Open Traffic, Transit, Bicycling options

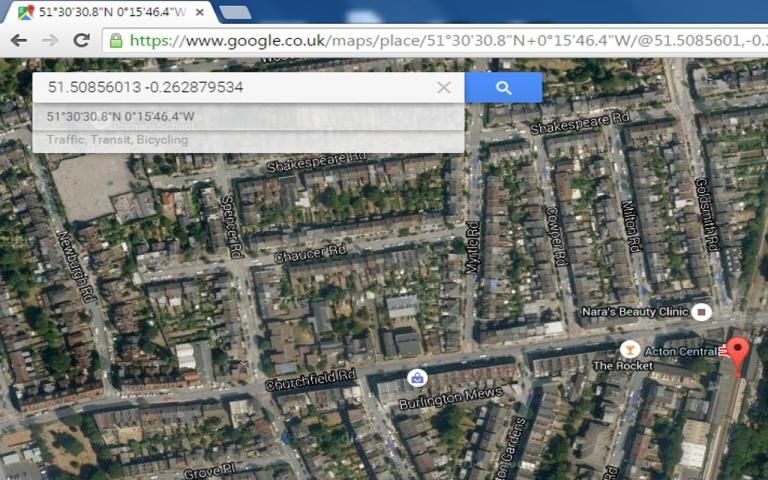coord(117,140)
